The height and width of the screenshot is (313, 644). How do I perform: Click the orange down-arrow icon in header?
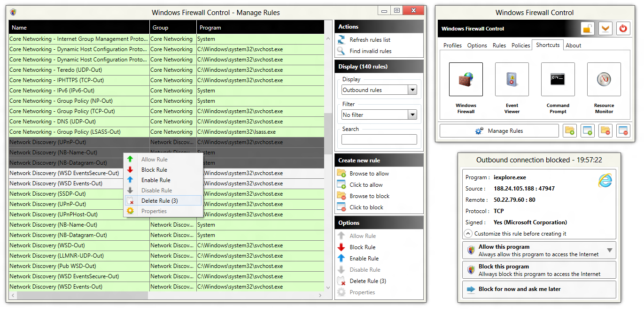click(x=605, y=29)
